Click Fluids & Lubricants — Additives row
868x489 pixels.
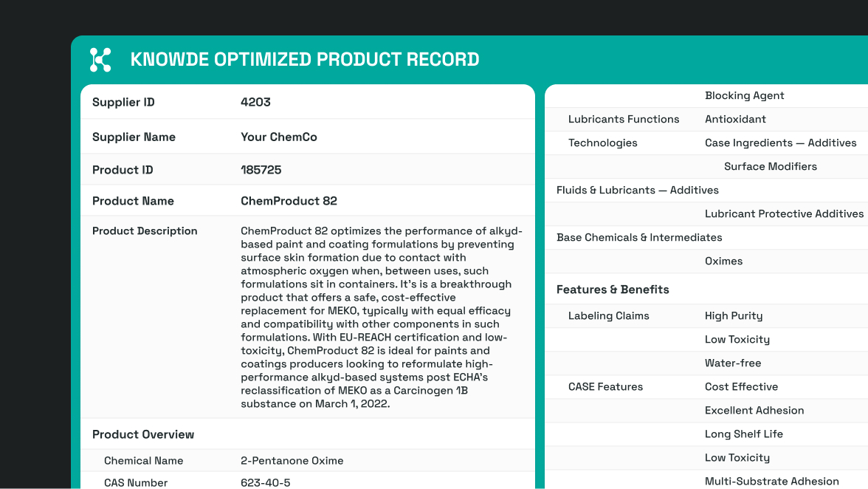637,191
